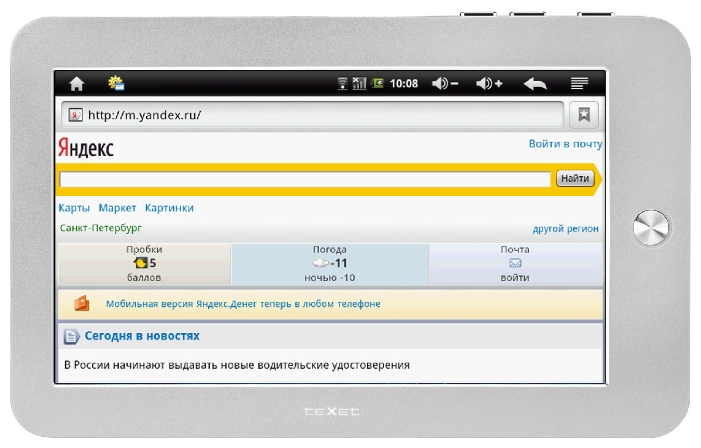
Task: Tap the bookmark star button
Action: pos(584,115)
